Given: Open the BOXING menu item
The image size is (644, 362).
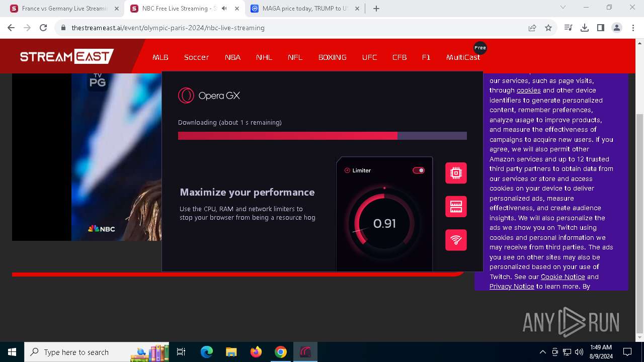Looking at the screenshot, I should tap(332, 57).
